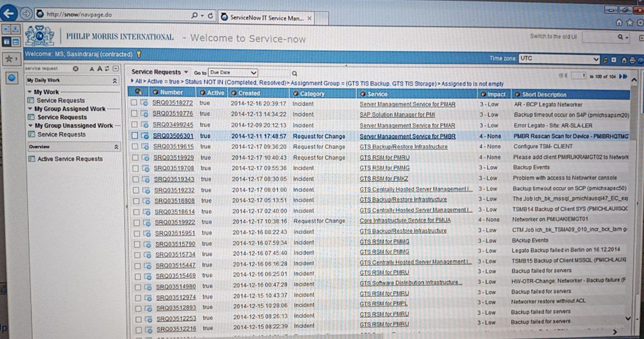
Task: Click Switch to the old UI link
Action: [553, 37]
